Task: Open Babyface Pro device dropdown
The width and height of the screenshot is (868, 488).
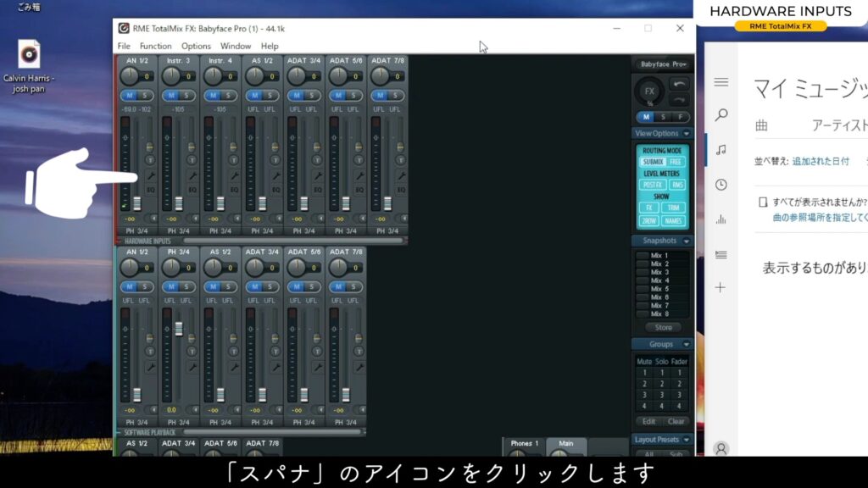Action: (x=663, y=64)
